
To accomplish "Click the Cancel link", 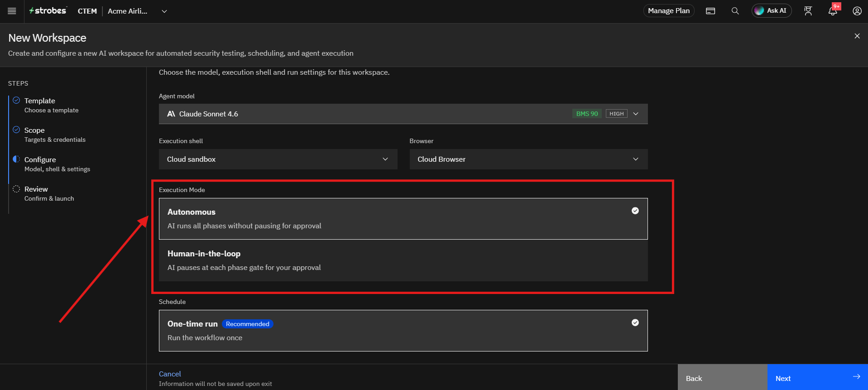I will coord(170,374).
